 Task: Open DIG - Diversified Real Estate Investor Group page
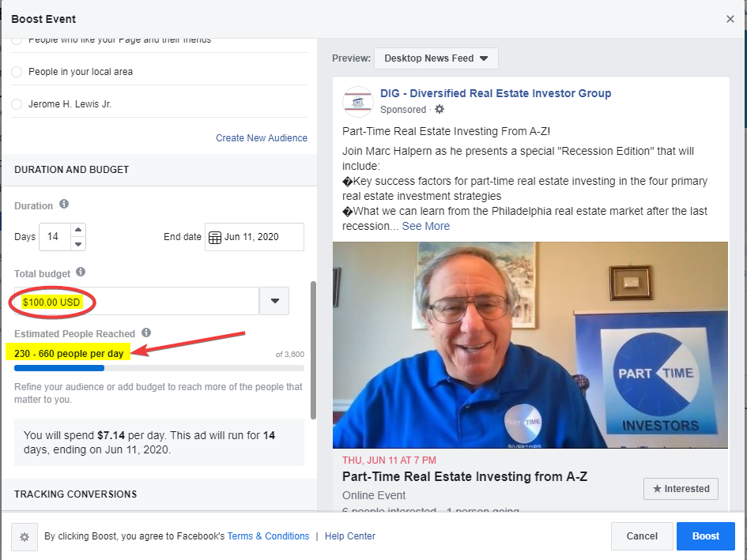(x=496, y=93)
